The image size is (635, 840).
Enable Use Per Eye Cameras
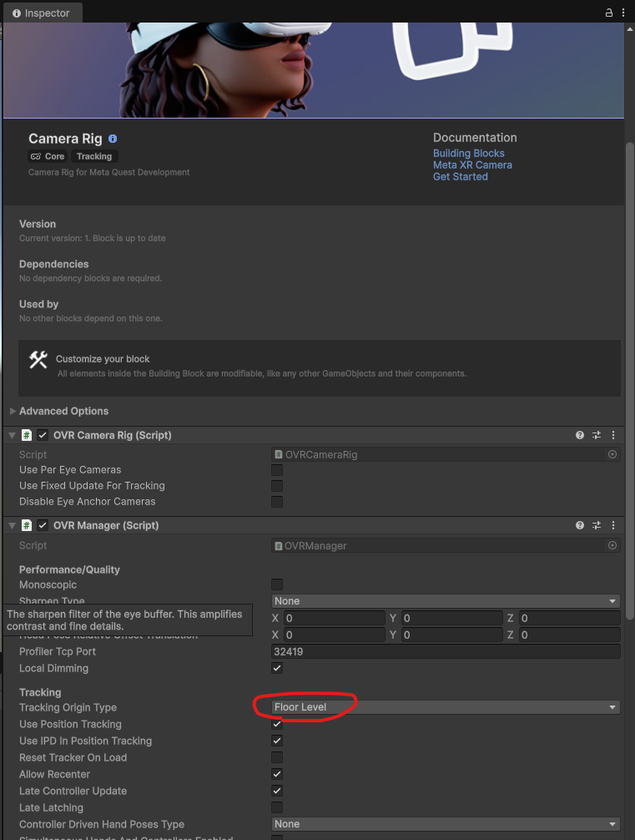[277, 470]
